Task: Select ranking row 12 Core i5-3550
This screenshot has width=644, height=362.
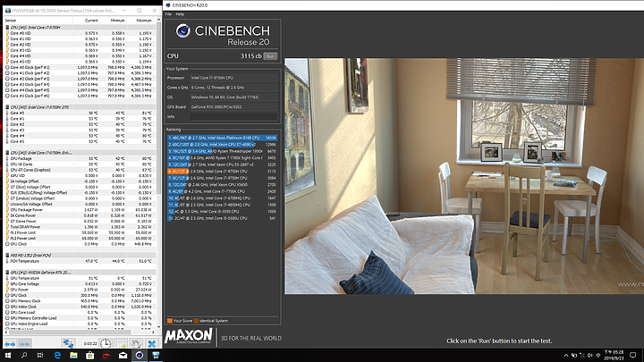Action: (x=222, y=211)
